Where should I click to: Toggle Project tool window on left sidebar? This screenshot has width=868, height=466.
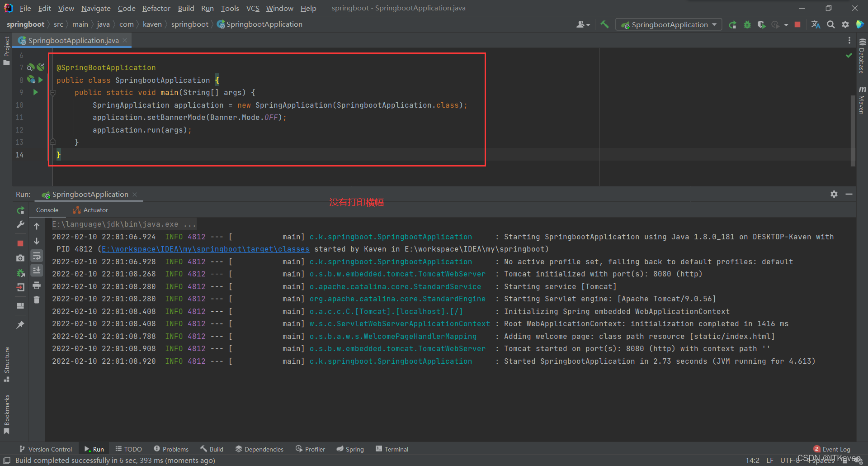[6, 50]
